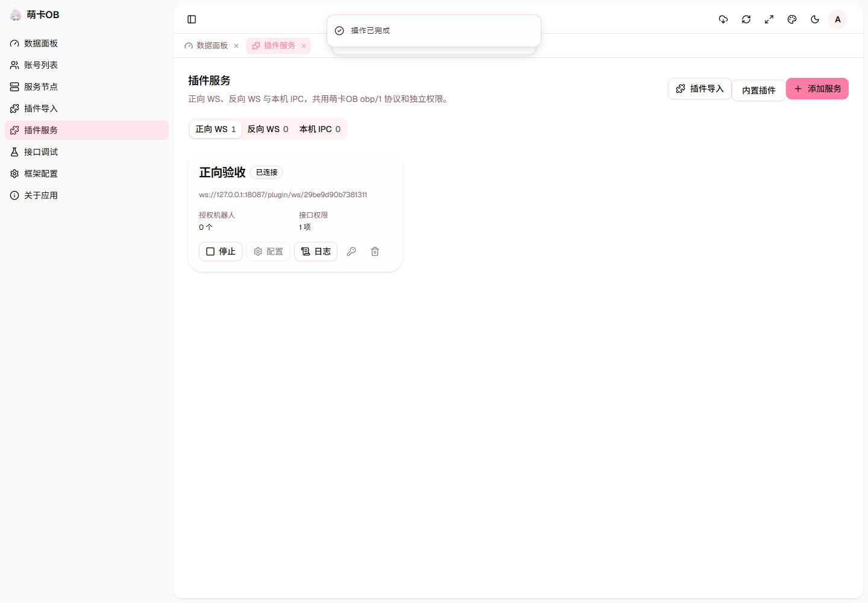
Task: Open 数据面板 in the sidebar
Action: tap(87, 43)
